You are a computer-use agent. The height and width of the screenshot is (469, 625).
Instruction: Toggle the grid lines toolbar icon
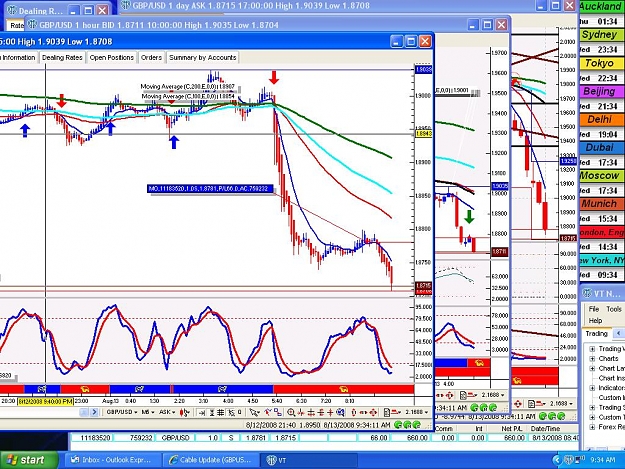tap(220, 412)
